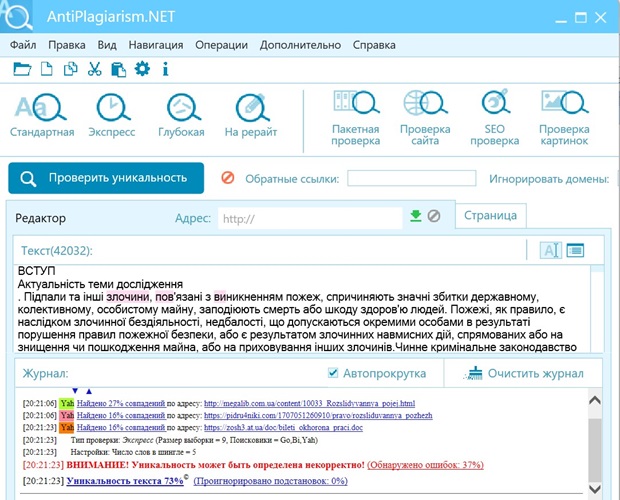Viewport: 620px width, 500px height.
Task: Open the pidru4niki.com link
Action: coord(318,415)
